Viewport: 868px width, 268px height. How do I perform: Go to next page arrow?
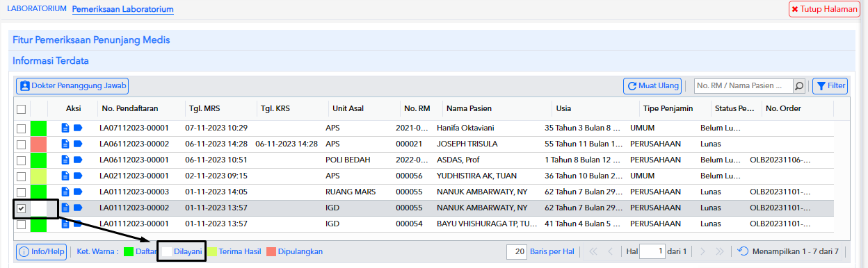click(x=702, y=251)
